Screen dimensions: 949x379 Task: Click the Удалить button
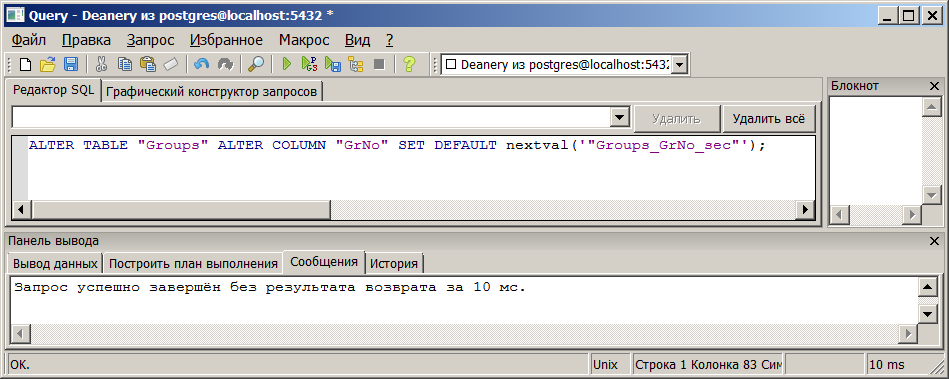tap(677, 119)
